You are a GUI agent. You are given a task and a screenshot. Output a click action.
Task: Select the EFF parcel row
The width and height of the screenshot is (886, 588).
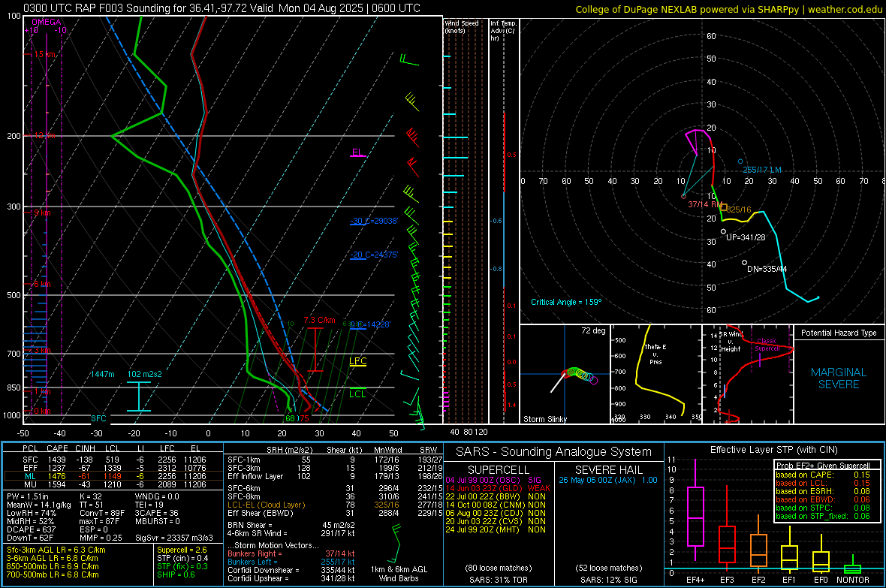click(x=114, y=468)
